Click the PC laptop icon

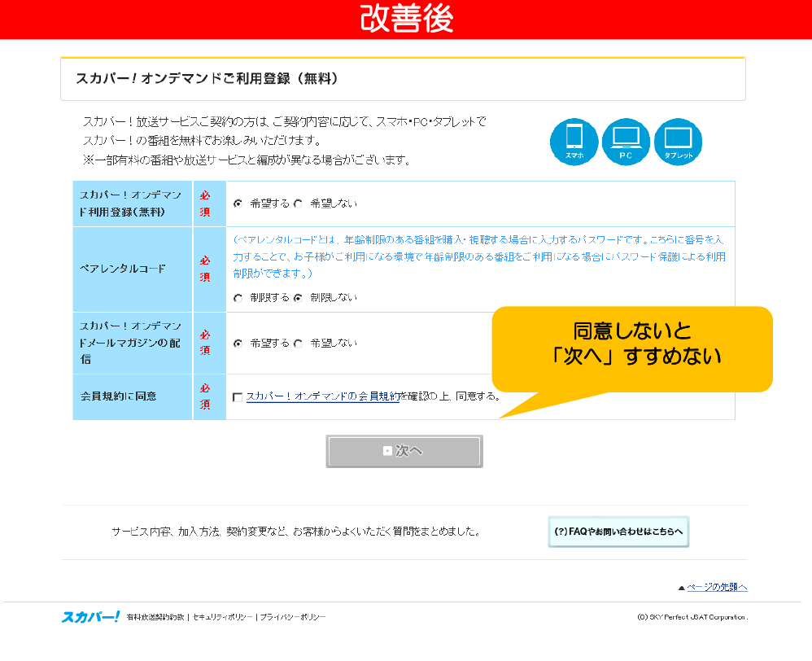coord(626,142)
